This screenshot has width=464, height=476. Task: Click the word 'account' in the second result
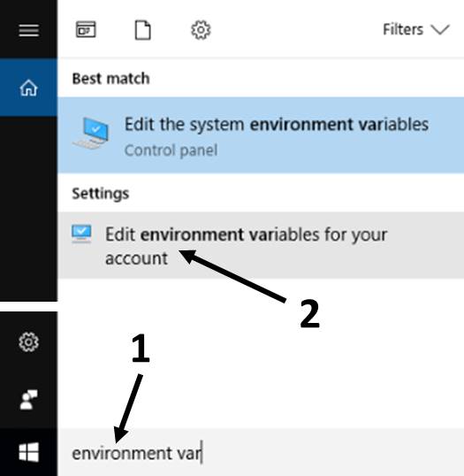click(x=136, y=258)
